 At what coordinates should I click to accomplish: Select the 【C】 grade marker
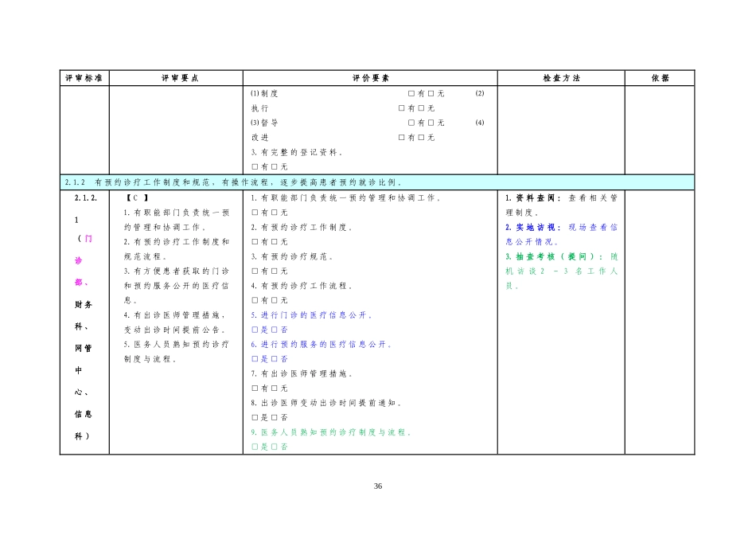coord(138,197)
